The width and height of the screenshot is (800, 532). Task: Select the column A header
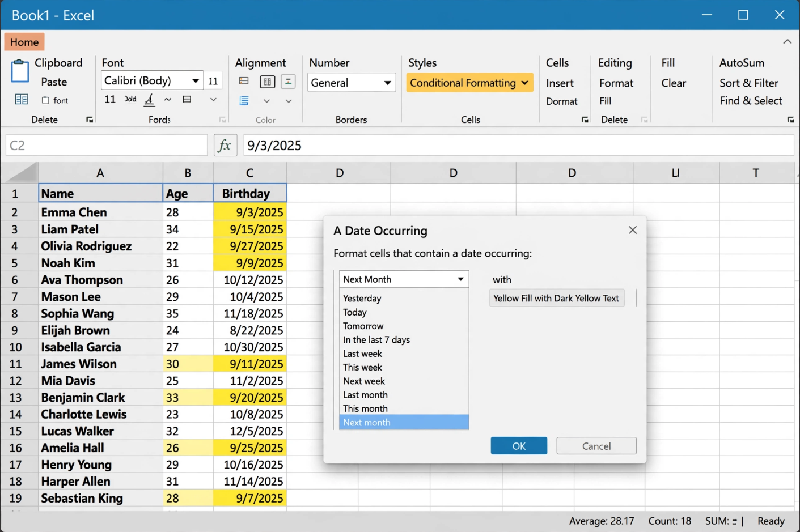coord(100,173)
